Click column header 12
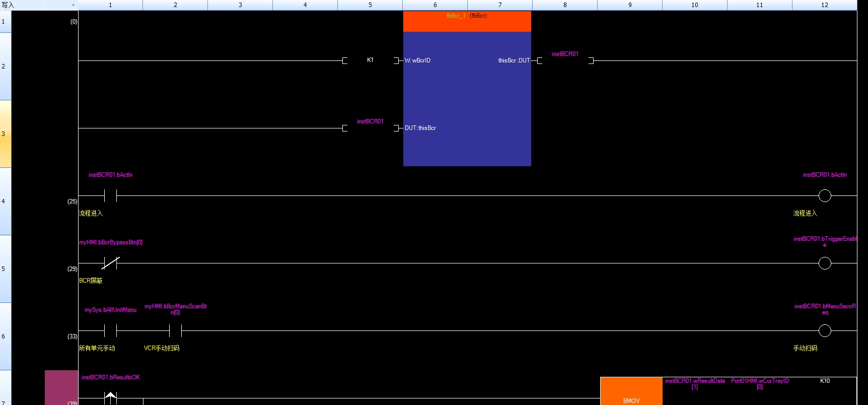 (824, 5)
